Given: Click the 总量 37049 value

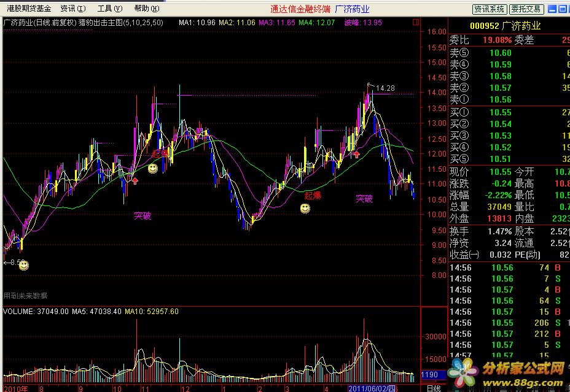Looking at the screenshot, I should (x=499, y=207).
